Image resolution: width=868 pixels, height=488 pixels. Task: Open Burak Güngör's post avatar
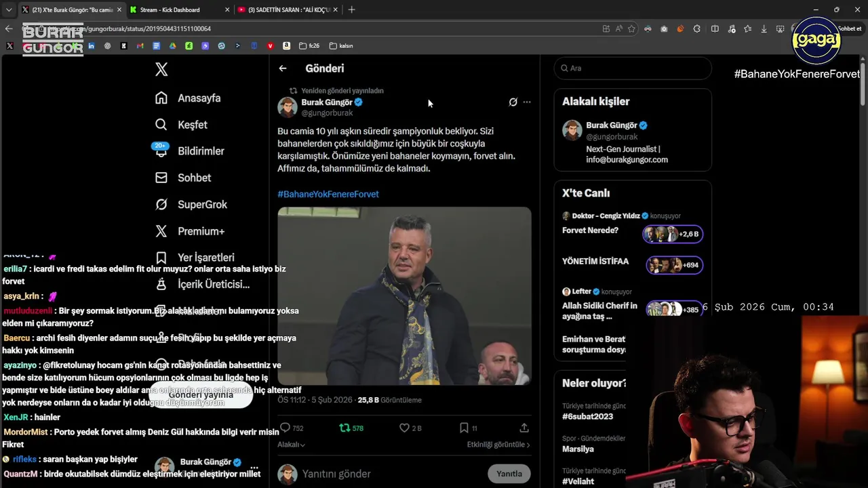288,107
